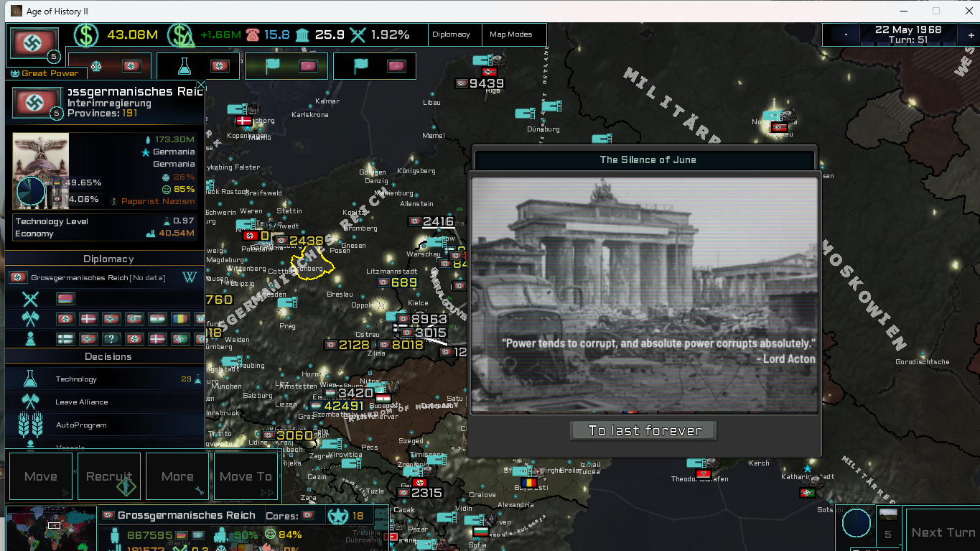This screenshot has height=551, width=980.
Task: Open the Diplomacy menu in top bar
Action: [x=451, y=34]
